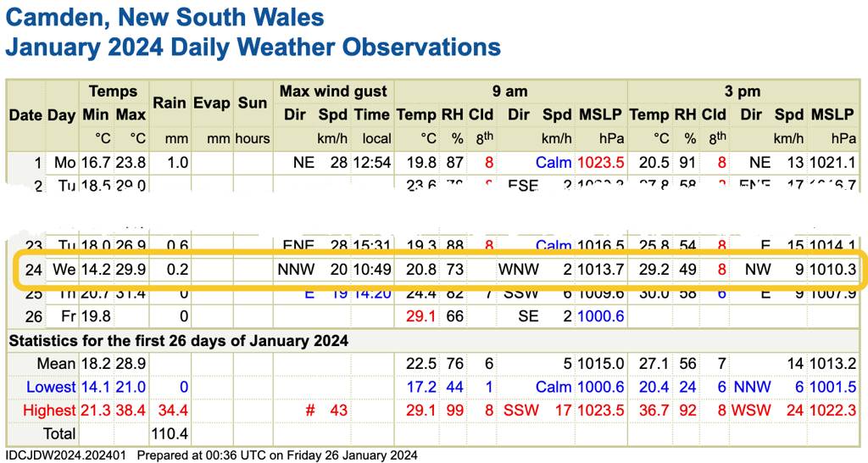Select total rainfall 110.4

[170, 433]
